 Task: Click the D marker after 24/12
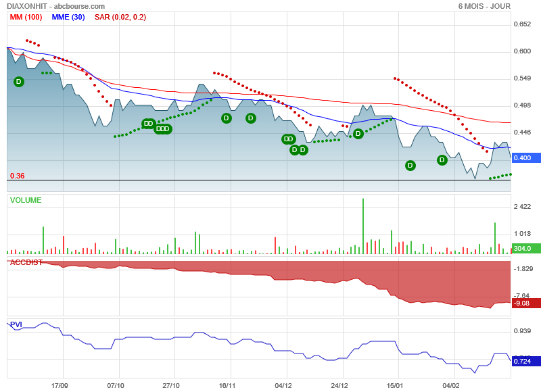358,133
